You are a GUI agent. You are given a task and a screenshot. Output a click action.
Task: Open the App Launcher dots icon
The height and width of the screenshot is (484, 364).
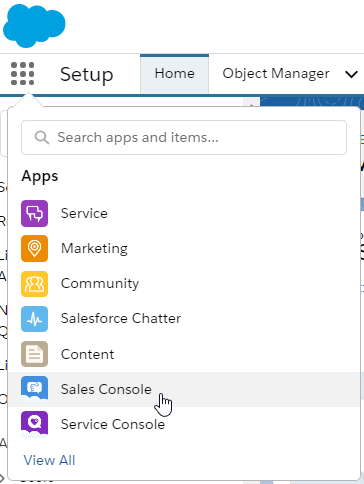pyautogui.click(x=22, y=74)
